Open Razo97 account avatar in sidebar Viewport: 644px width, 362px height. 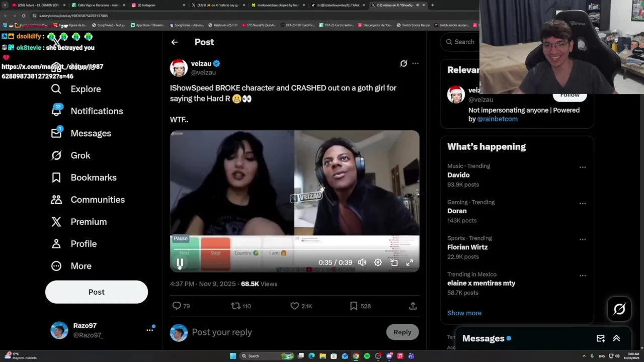tap(59, 330)
